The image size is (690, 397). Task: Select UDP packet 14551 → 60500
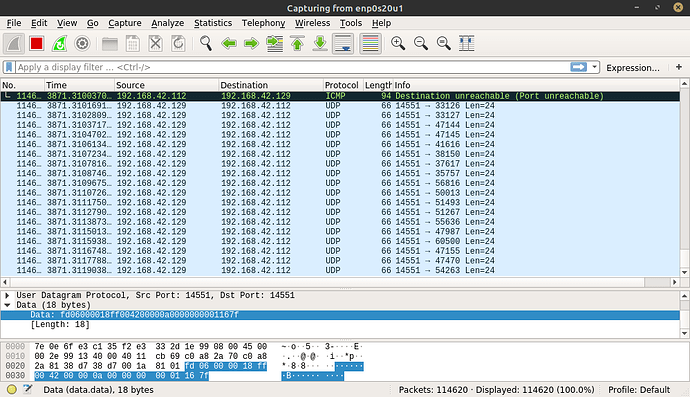(x=340, y=241)
